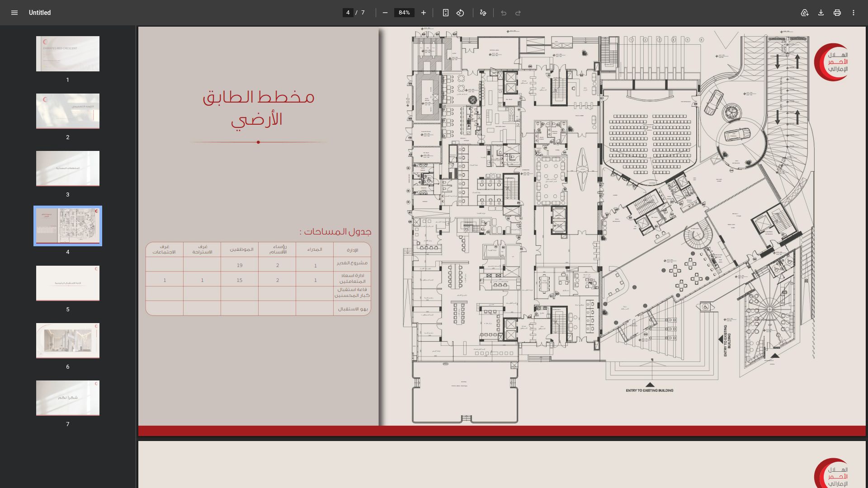Click the column header 'غرف الاستراحة'
Image resolution: width=868 pixels, height=488 pixels.
202,249
